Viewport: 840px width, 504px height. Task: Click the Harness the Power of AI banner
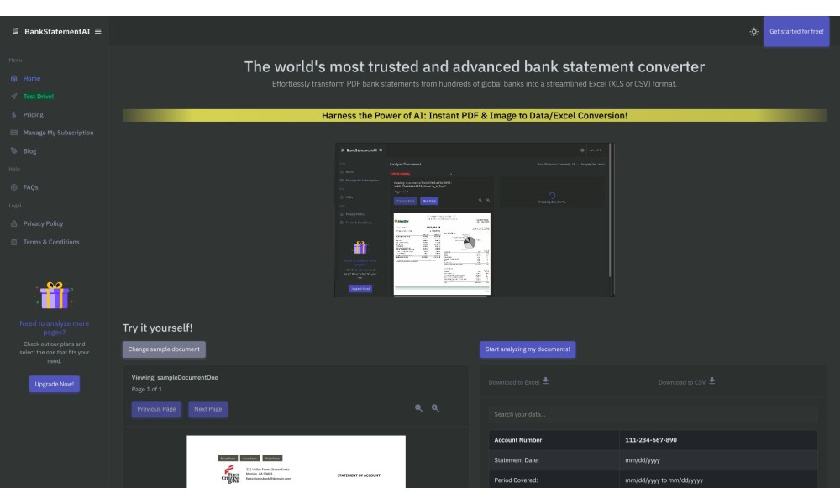point(474,116)
